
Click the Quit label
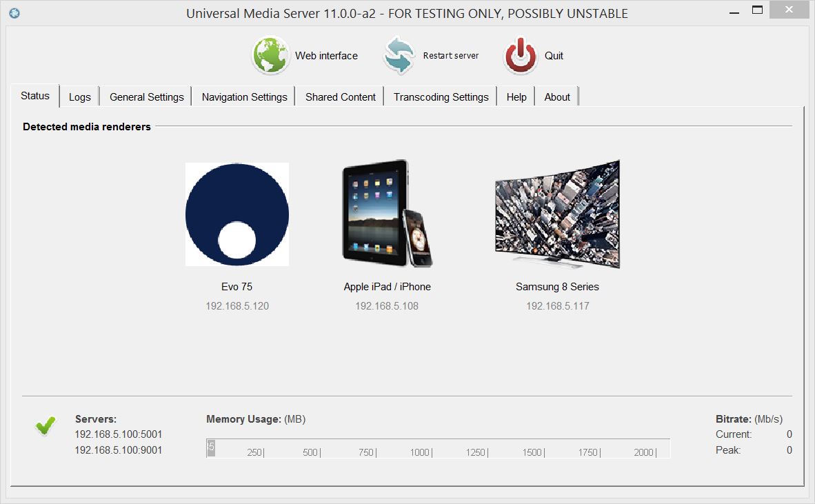[554, 56]
